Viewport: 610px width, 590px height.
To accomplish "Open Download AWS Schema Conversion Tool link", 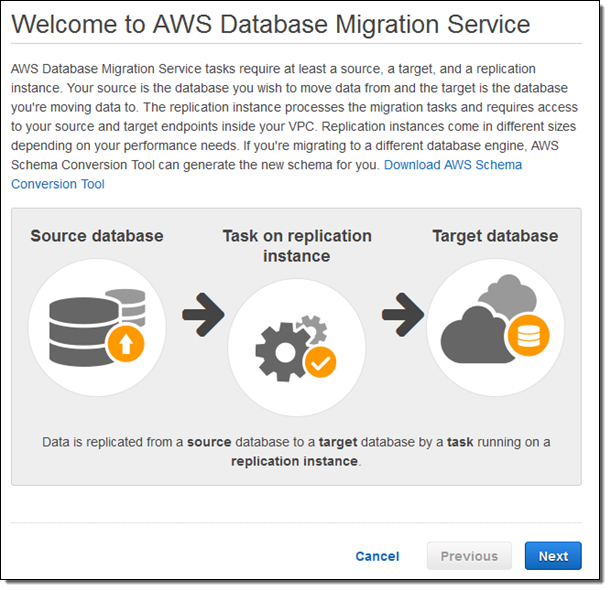I will pos(453,165).
